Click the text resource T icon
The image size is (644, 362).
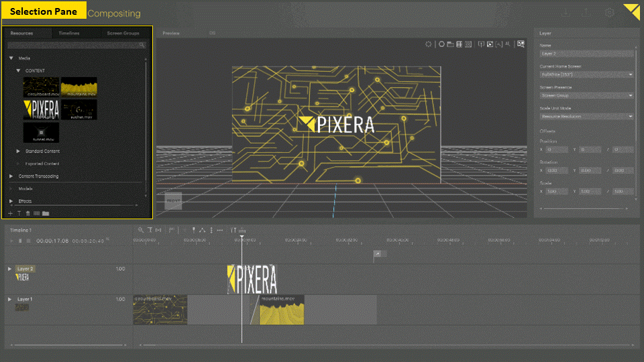coord(19,213)
